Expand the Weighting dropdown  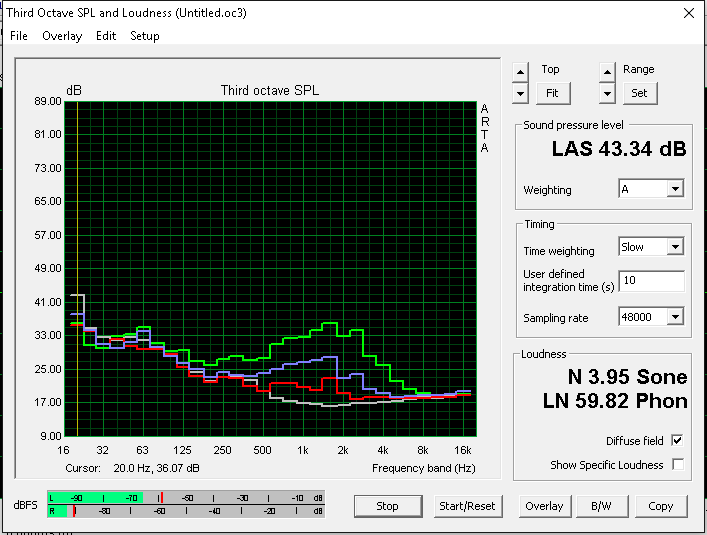coord(675,189)
